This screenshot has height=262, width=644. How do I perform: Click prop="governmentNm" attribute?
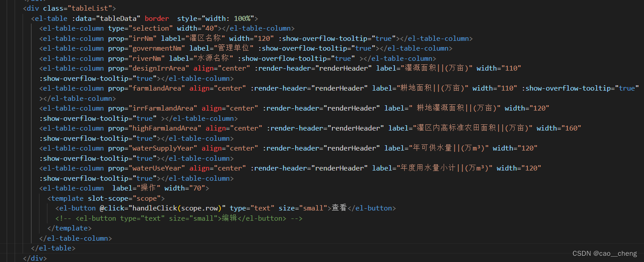[x=147, y=48]
